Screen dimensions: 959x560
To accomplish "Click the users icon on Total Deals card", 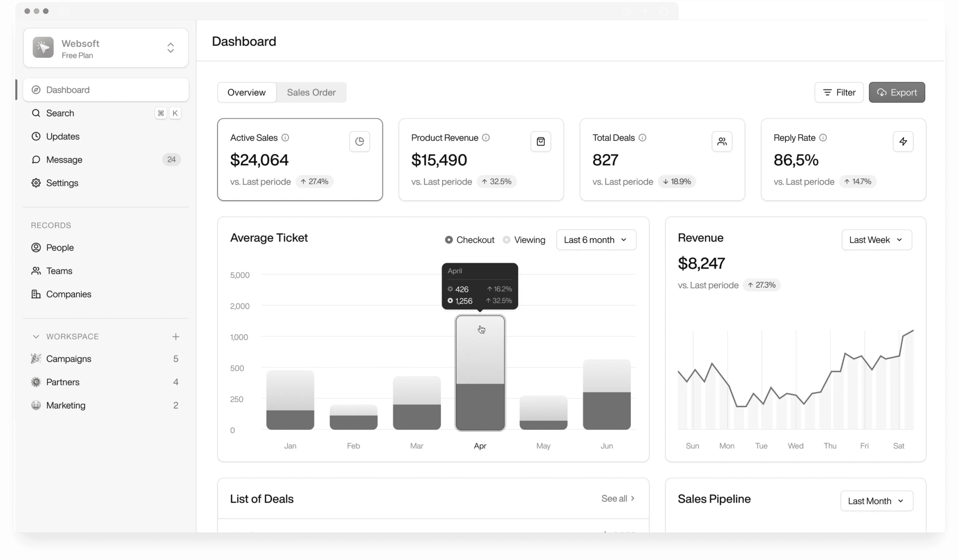I will pyautogui.click(x=722, y=141).
